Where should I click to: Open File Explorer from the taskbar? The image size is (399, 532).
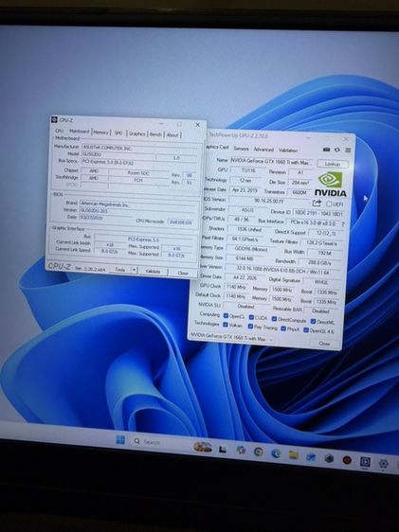tap(294, 455)
